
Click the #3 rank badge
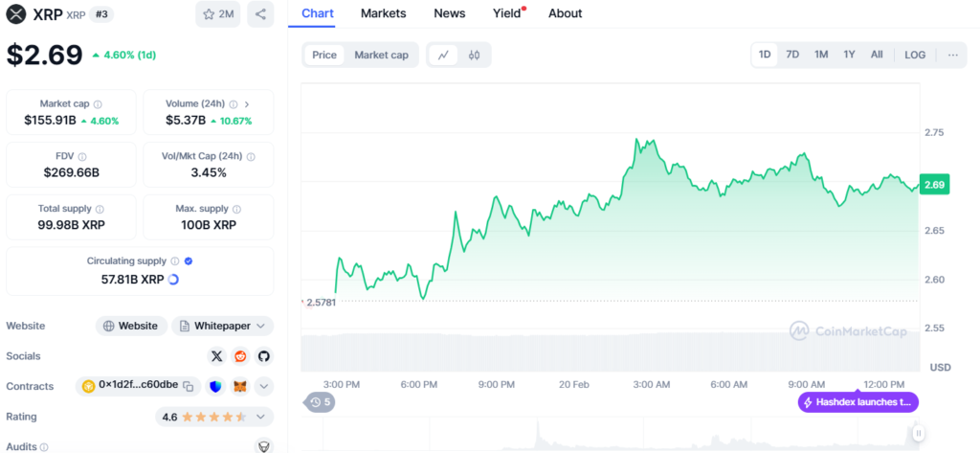[101, 14]
